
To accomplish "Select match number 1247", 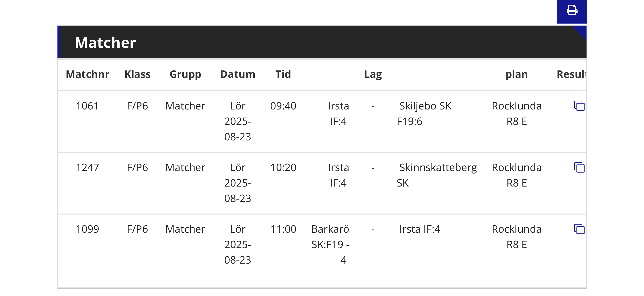I will point(87,167).
